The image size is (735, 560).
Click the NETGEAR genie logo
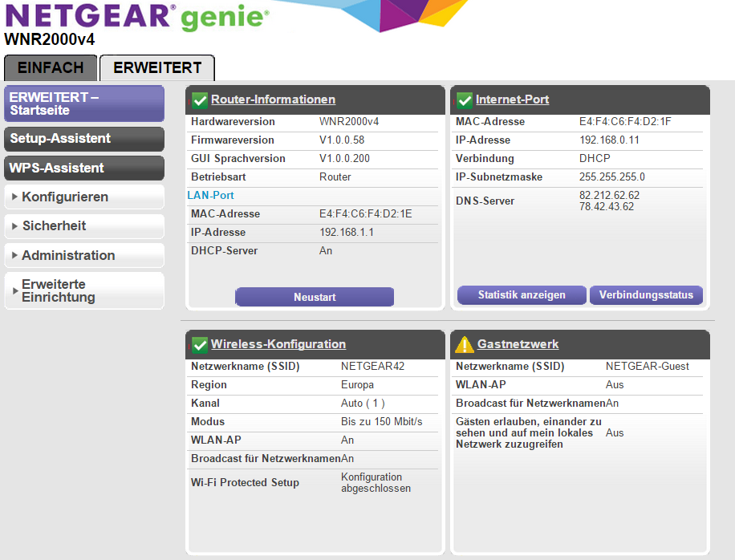pyautogui.click(x=137, y=16)
